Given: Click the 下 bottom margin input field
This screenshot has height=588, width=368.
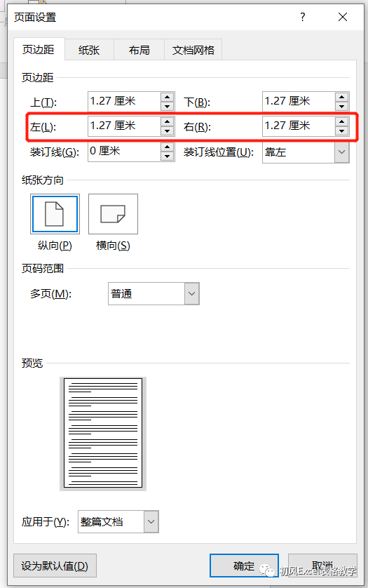Looking at the screenshot, I should (x=299, y=102).
